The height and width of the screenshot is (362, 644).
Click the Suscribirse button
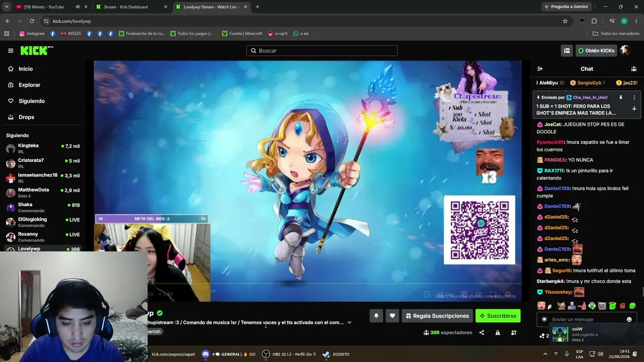click(498, 316)
